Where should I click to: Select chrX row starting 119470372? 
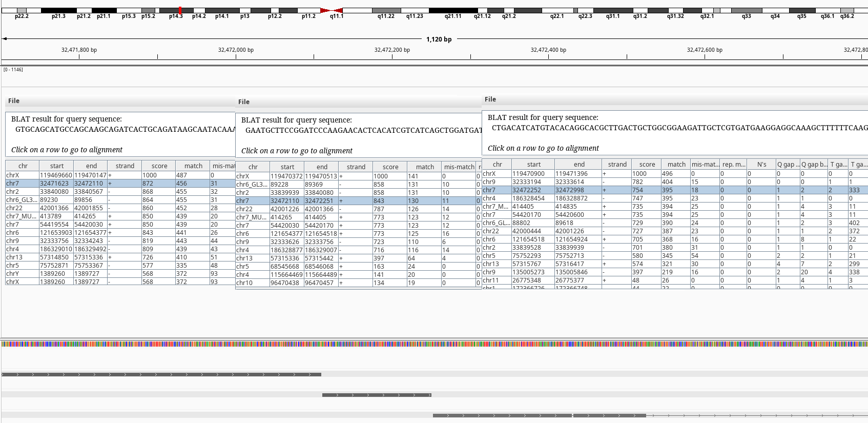(358, 176)
